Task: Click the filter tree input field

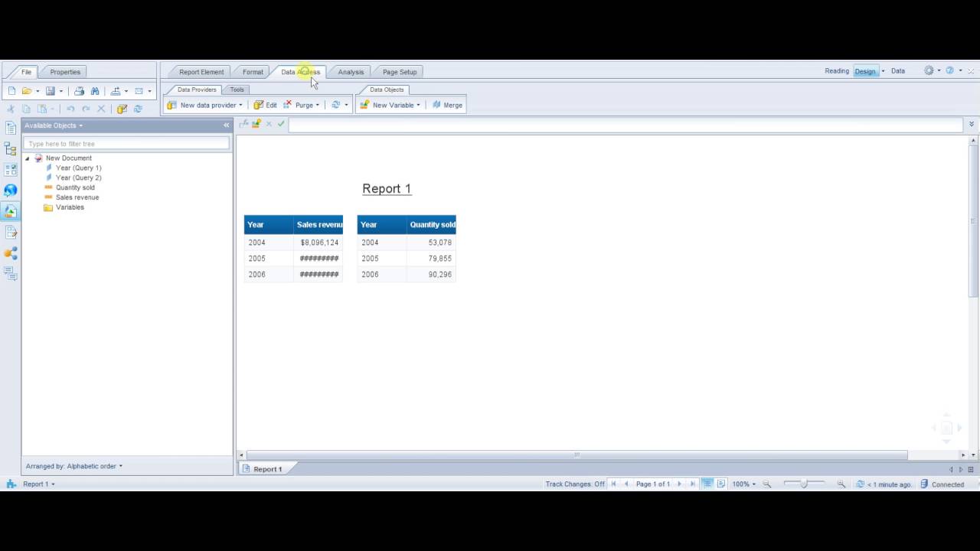Action: coord(126,144)
